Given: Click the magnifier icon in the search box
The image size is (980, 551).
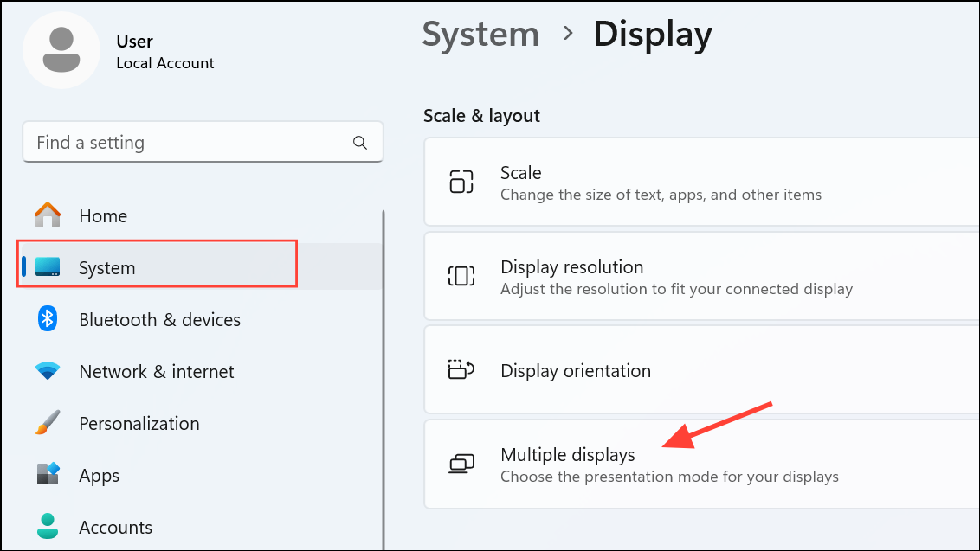Looking at the screenshot, I should pos(360,143).
